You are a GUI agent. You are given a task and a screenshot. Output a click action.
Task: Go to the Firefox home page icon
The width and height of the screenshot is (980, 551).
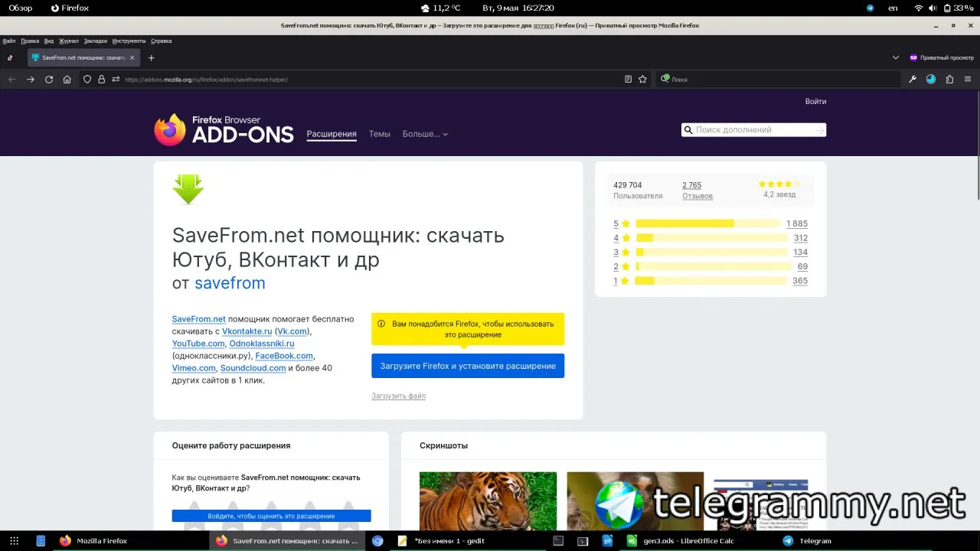pyautogui.click(x=67, y=80)
